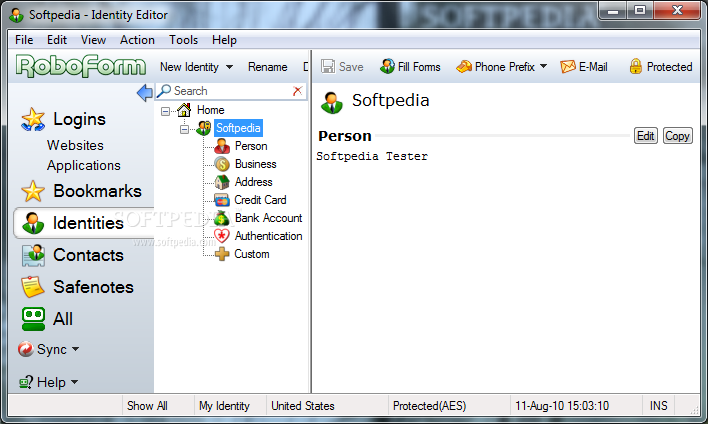708x424 pixels.
Task: Open the Phone Prefix dropdown arrow
Action: (543, 66)
